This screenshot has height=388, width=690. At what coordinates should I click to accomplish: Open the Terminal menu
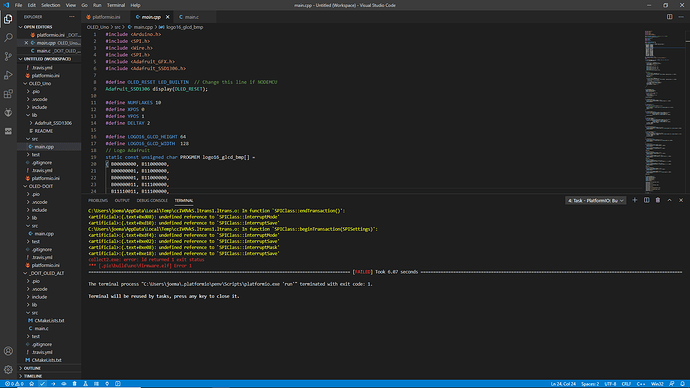[116, 5]
